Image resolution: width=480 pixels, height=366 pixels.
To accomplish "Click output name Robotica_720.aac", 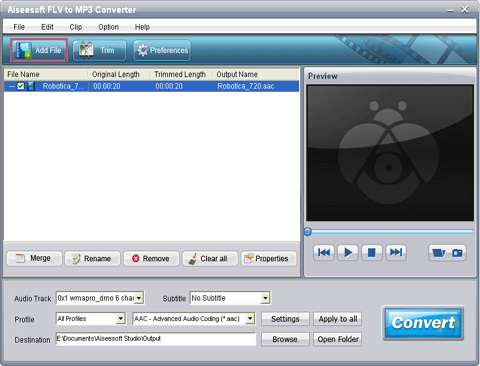I will (246, 86).
